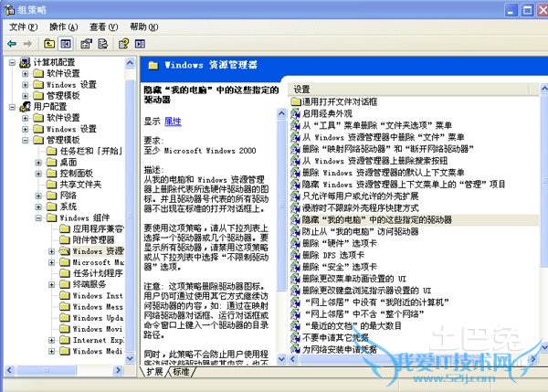The image size is (548, 392).
Task: Click description pane scroll-up arrow
Action: [x=281, y=113]
